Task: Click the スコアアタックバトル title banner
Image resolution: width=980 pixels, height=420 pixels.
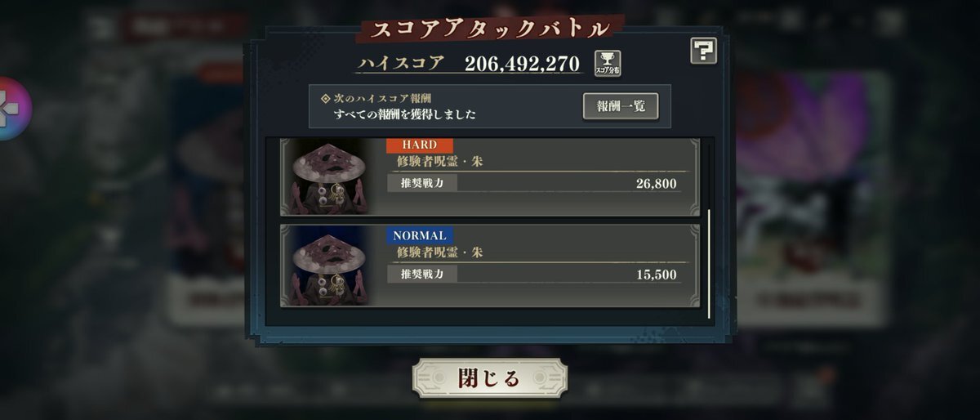Action: coord(490,29)
